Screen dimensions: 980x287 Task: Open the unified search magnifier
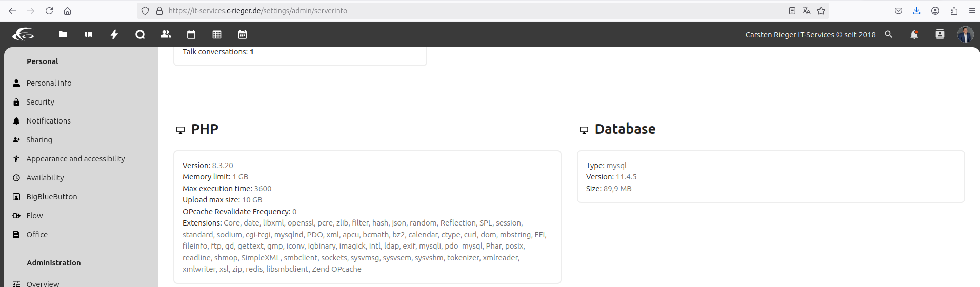(x=889, y=34)
